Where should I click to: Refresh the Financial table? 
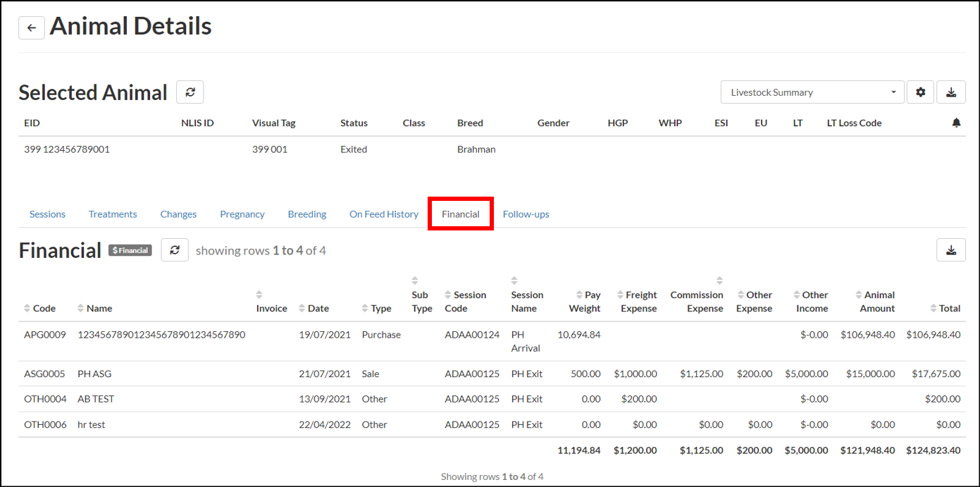pos(175,250)
